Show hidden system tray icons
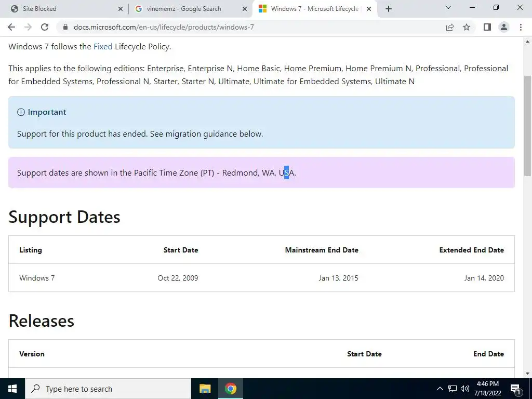The height and width of the screenshot is (399, 532). pos(440,389)
